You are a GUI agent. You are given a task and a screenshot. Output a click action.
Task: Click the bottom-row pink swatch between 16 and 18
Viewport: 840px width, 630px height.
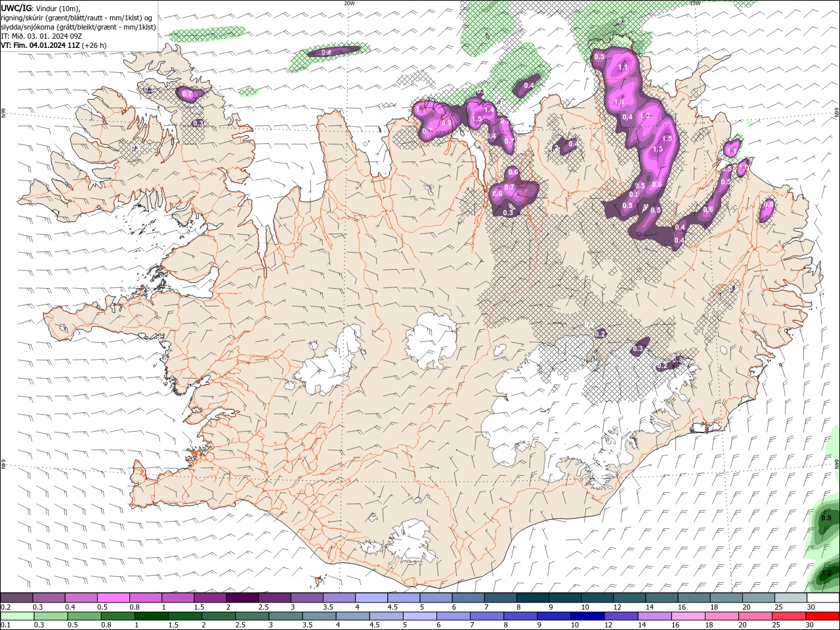(x=688, y=616)
